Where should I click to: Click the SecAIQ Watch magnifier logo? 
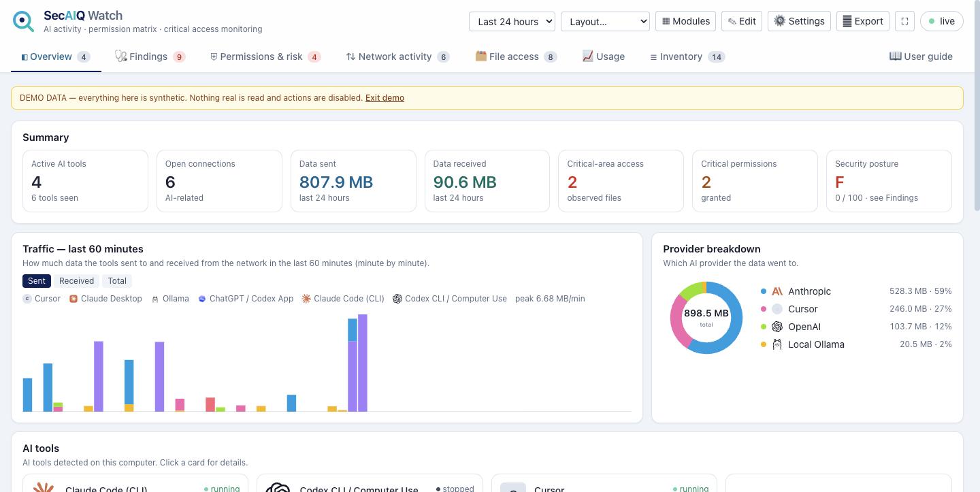click(23, 21)
